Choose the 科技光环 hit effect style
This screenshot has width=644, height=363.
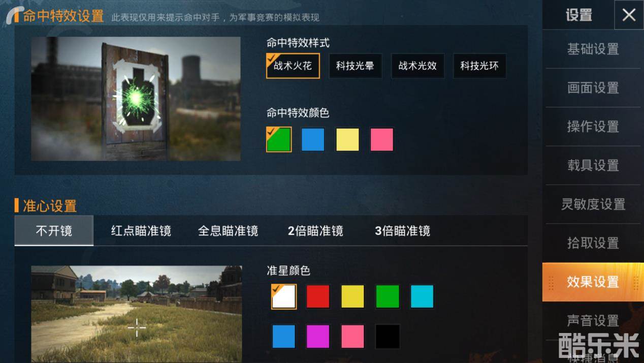coord(479,66)
